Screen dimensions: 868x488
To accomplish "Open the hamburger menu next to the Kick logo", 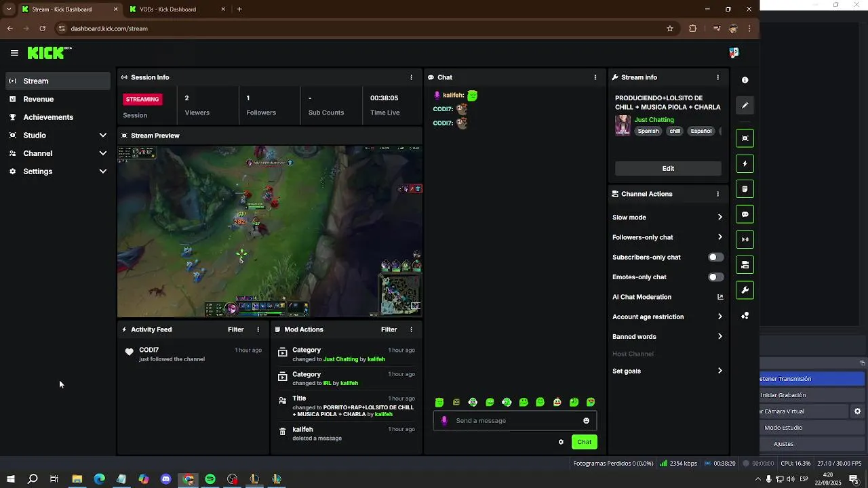I will click(14, 53).
